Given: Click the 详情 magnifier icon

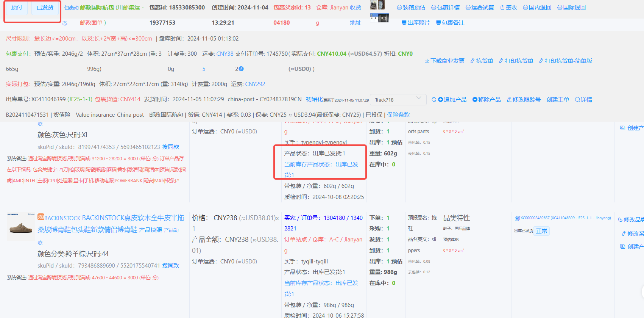Looking at the screenshot, I should [x=577, y=100].
